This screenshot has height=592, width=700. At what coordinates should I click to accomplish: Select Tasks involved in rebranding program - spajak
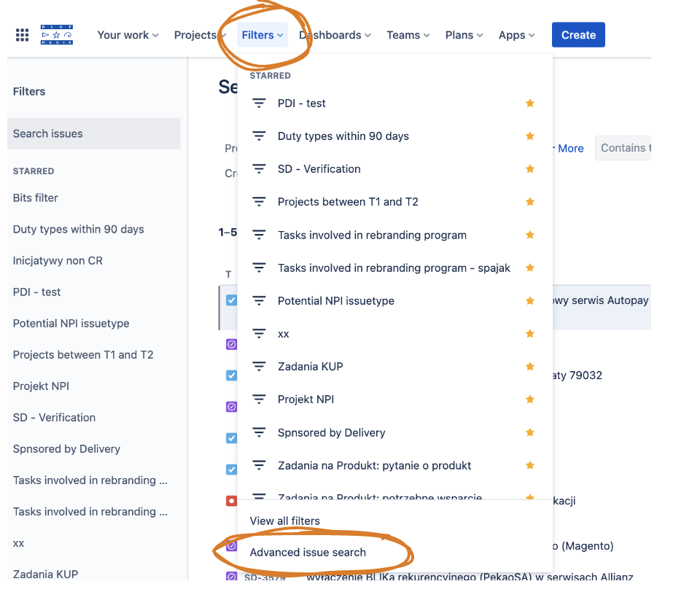[394, 268]
